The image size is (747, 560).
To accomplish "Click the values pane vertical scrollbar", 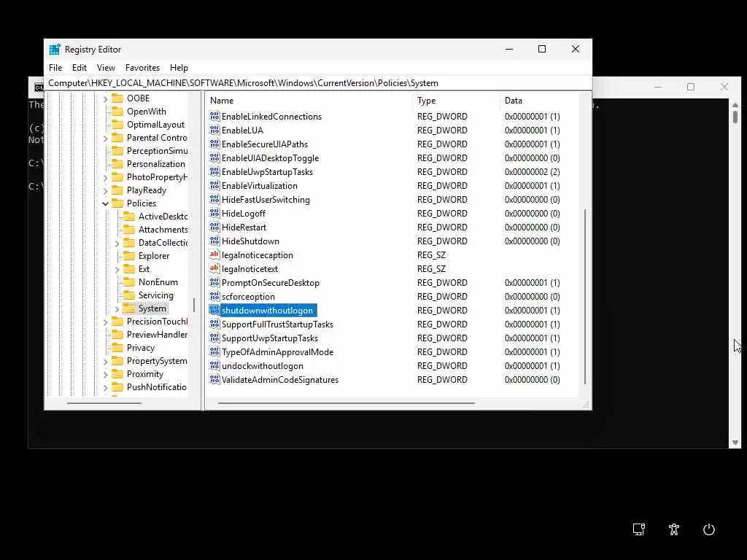I will pyautogui.click(x=584, y=296).
